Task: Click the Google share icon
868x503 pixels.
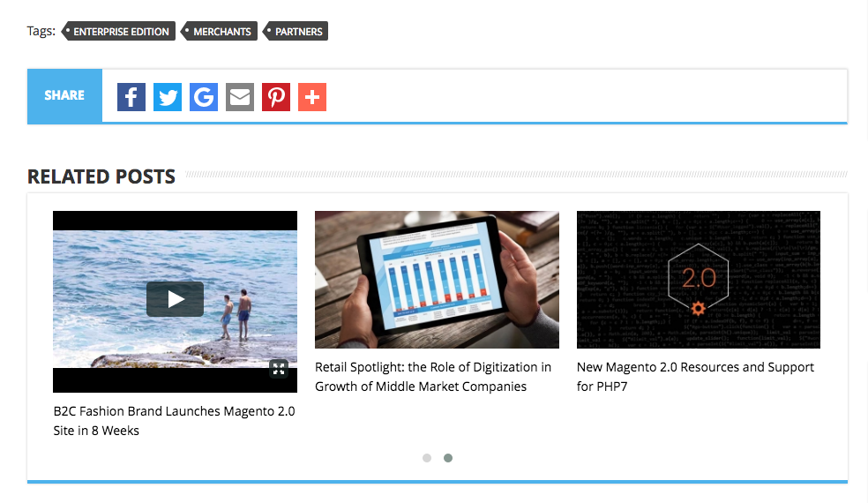Action: click(204, 96)
